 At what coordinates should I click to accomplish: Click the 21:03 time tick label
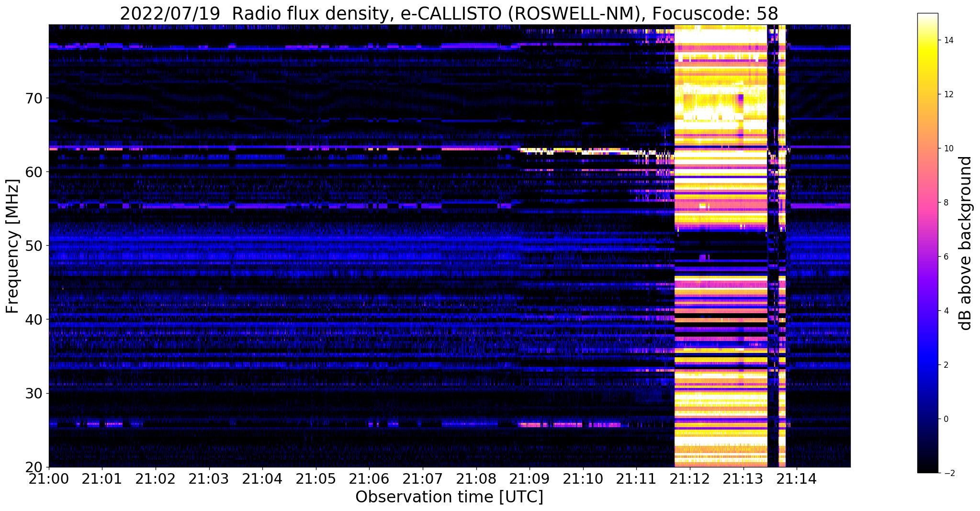(x=209, y=478)
